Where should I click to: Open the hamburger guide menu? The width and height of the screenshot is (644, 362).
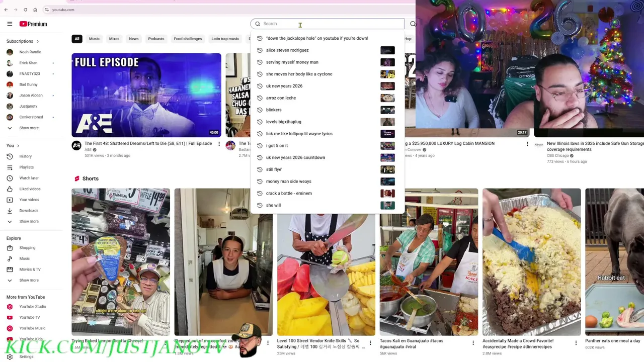10,24
